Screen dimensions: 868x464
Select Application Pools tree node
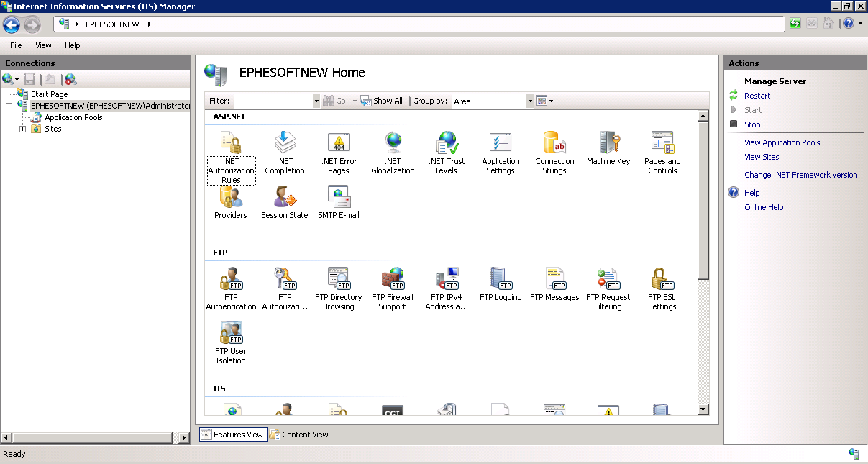[73, 117]
